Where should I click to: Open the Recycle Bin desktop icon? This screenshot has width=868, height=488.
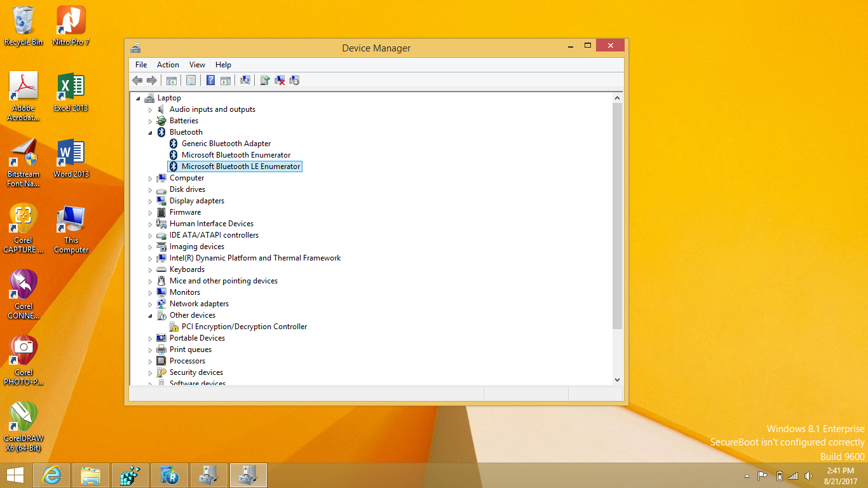point(24,26)
